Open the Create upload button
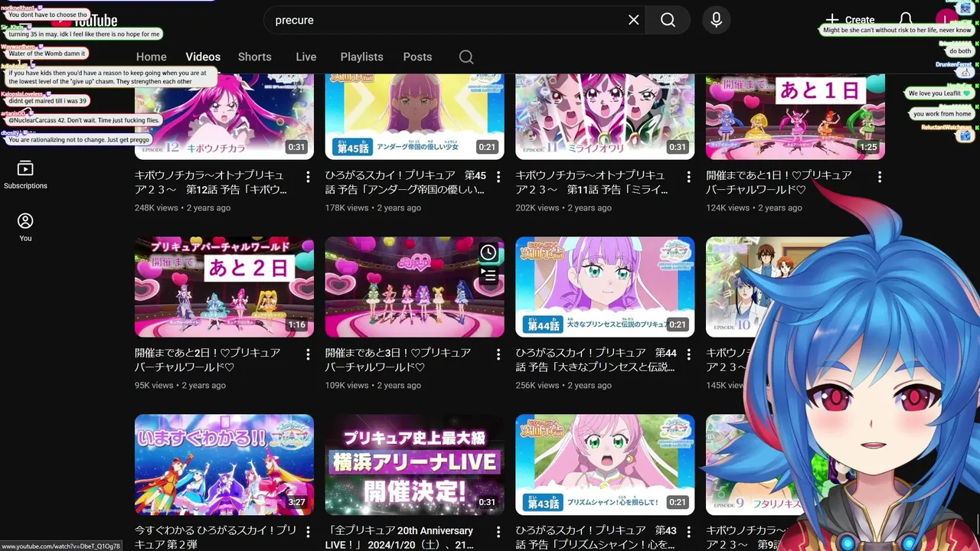Screen dimensions: 980x551 click(851, 20)
